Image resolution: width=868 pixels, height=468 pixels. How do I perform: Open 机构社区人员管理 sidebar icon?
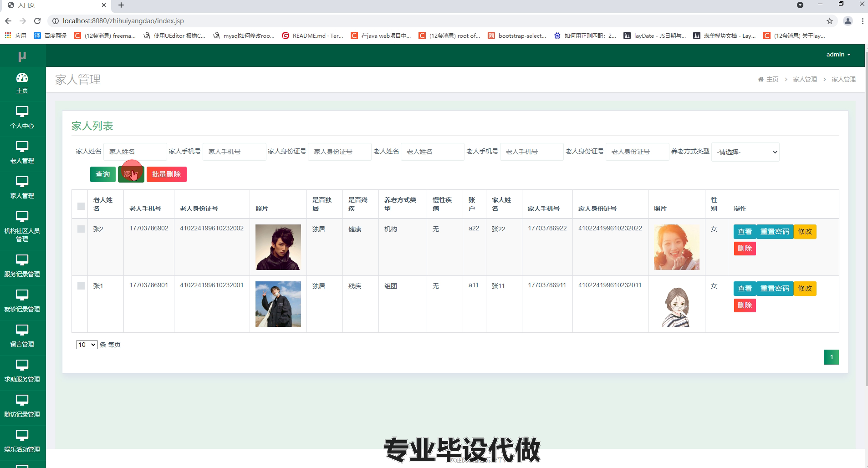pos(22,217)
